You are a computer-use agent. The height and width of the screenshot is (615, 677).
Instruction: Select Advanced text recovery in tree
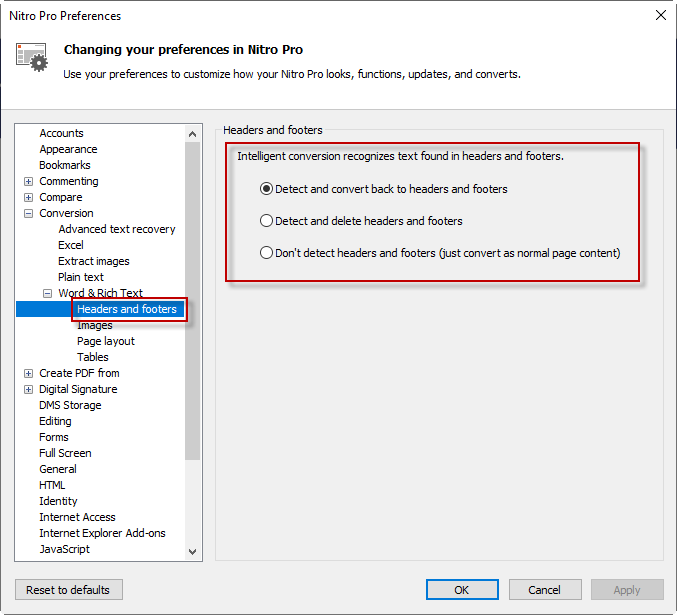point(116,229)
